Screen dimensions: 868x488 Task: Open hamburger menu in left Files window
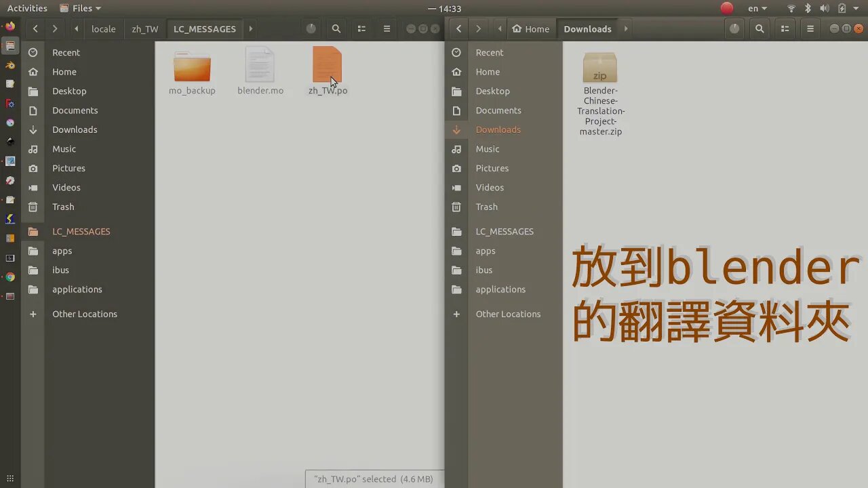[x=387, y=29]
